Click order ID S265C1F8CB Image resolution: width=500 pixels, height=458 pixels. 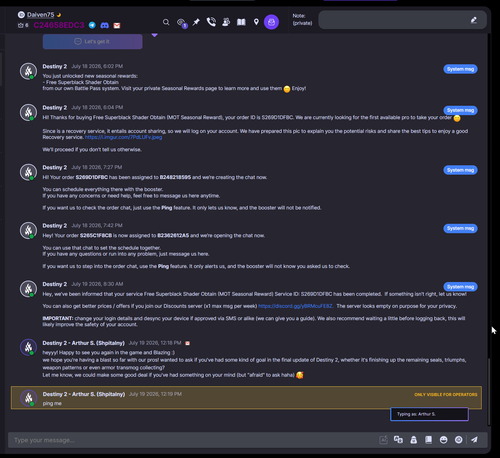(x=96, y=236)
